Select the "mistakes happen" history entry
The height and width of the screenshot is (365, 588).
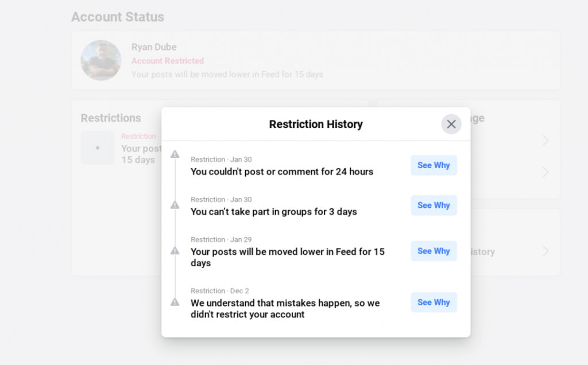click(285, 308)
